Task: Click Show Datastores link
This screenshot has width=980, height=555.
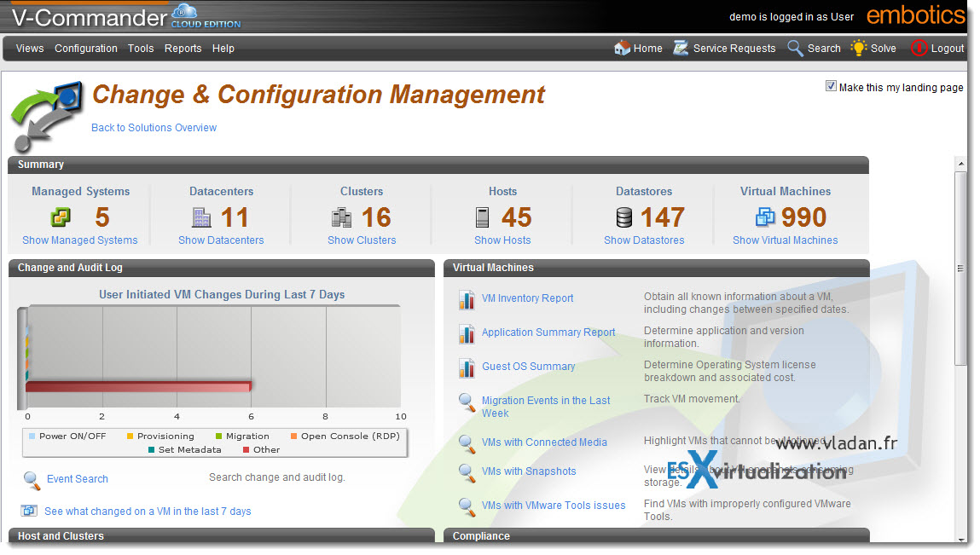Action: coord(644,240)
